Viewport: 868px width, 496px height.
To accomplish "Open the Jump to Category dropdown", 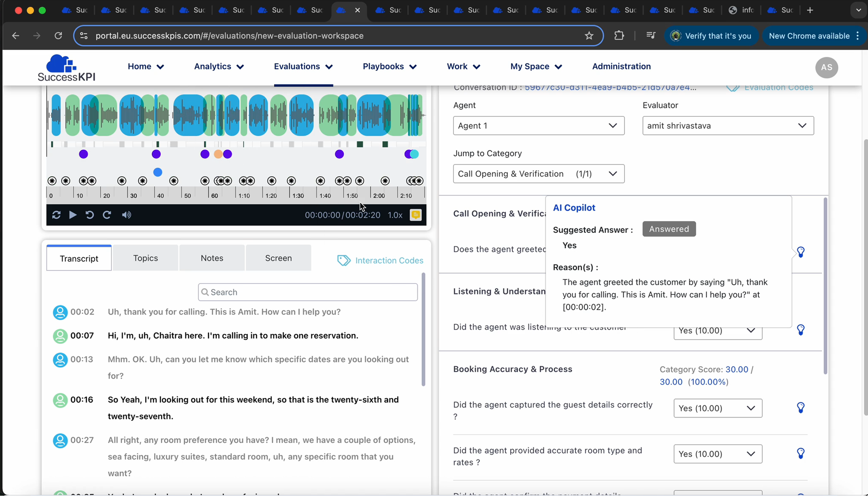I will 538,174.
